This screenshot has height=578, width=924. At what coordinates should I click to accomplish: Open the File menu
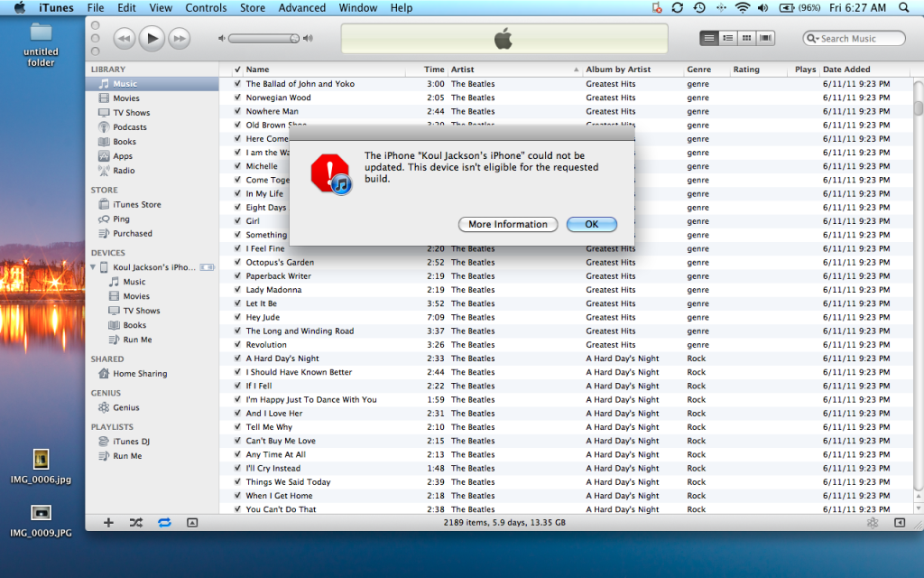coord(96,7)
